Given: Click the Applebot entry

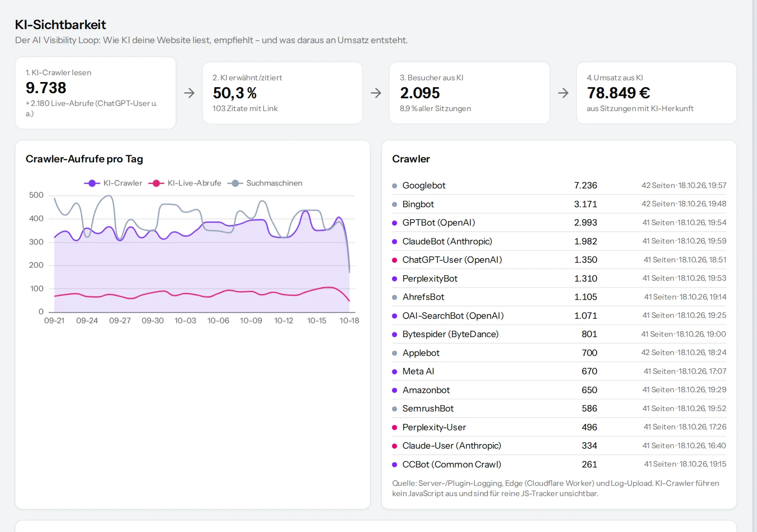Looking at the screenshot, I should point(559,353).
